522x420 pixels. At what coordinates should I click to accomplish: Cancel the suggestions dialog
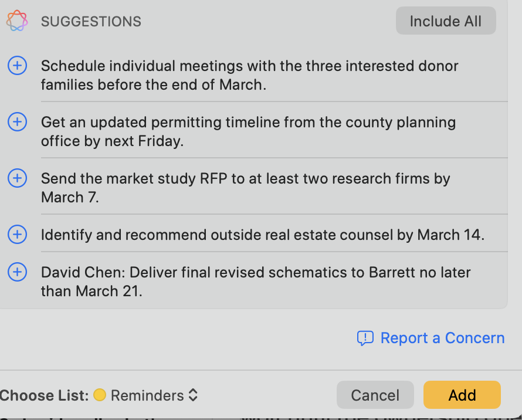pos(375,395)
